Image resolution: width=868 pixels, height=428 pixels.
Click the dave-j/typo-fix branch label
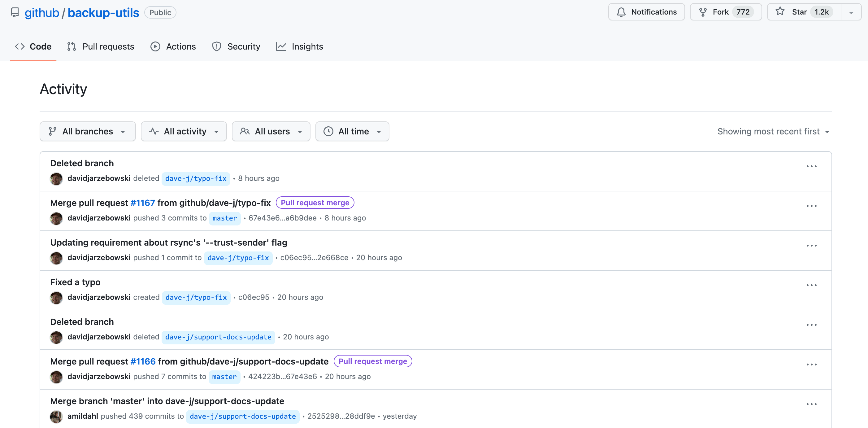(x=196, y=179)
